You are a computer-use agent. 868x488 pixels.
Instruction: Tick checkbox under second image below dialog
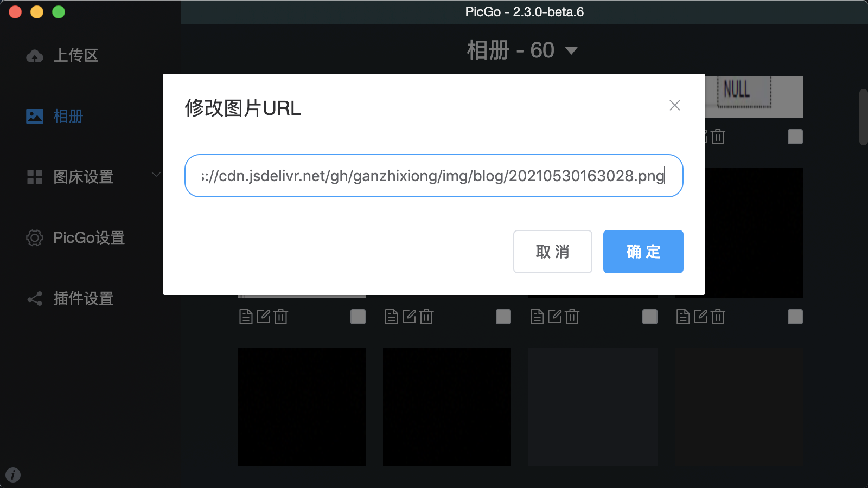point(503,317)
